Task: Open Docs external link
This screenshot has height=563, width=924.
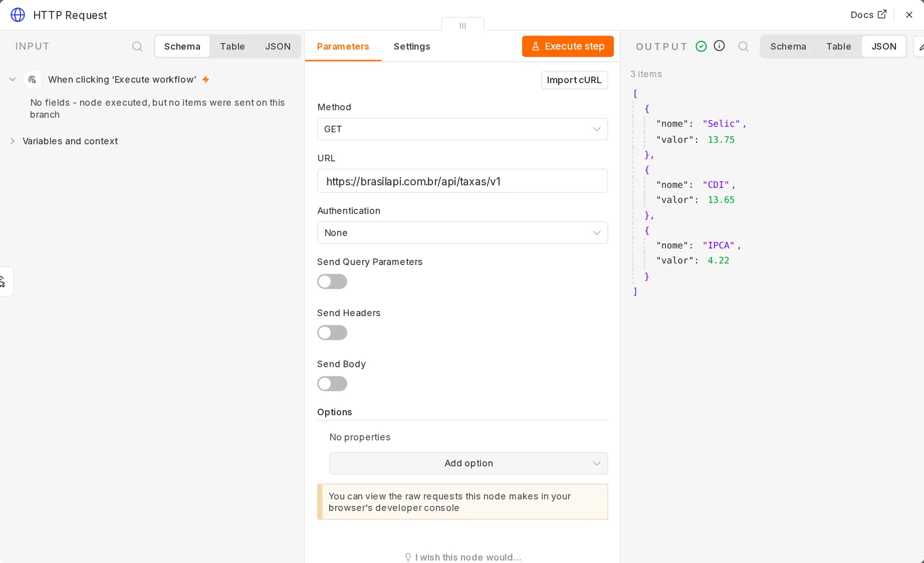Action: coord(868,15)
